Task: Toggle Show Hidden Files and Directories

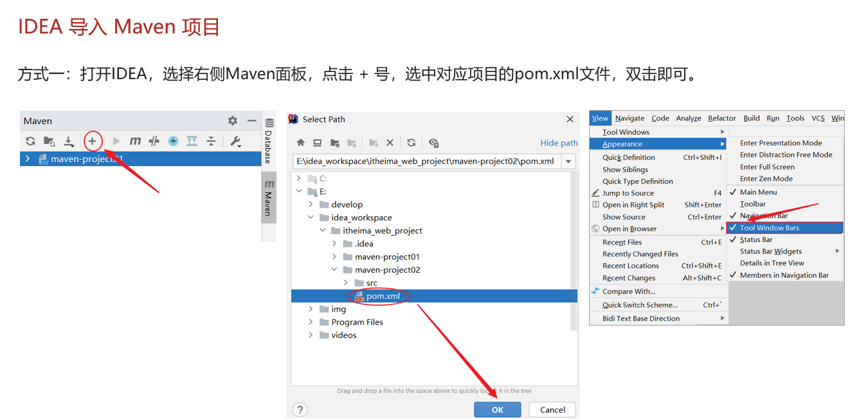Action: click(x=433, y=143)
